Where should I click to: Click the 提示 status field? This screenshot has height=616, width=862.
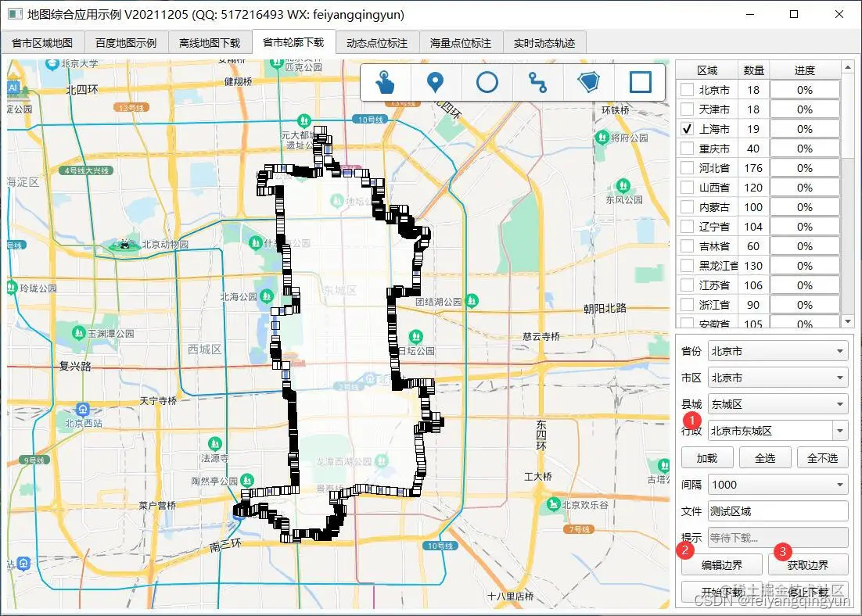pyautogui.click(x=778, y=537)
